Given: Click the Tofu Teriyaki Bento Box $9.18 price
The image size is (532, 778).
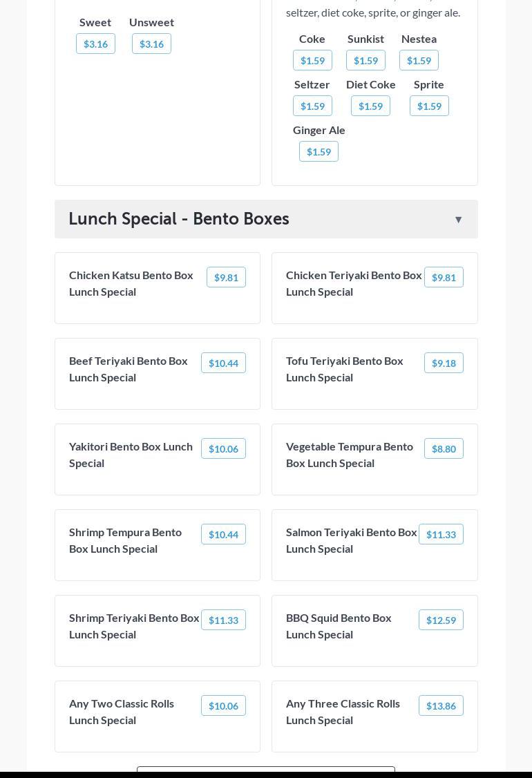Looking at the screenshot, I should pos(443,363).
